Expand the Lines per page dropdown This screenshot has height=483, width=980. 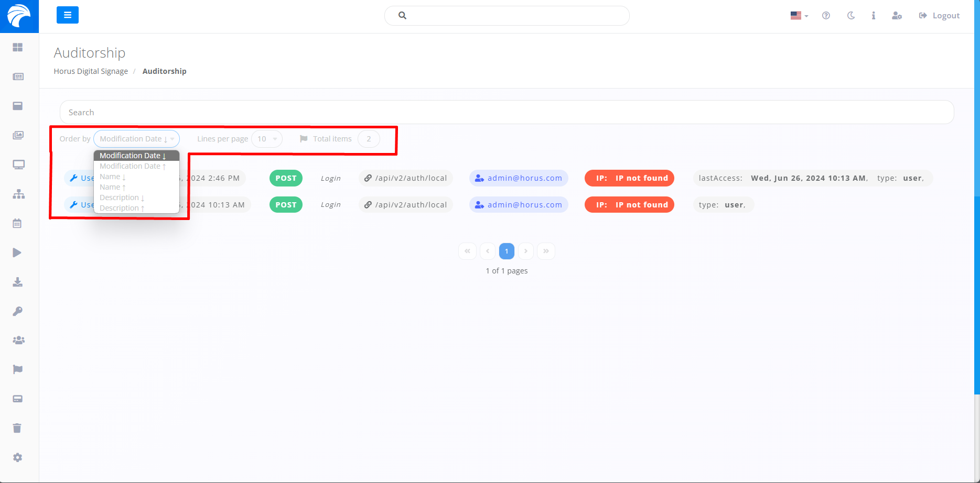[x=267, y=139]
